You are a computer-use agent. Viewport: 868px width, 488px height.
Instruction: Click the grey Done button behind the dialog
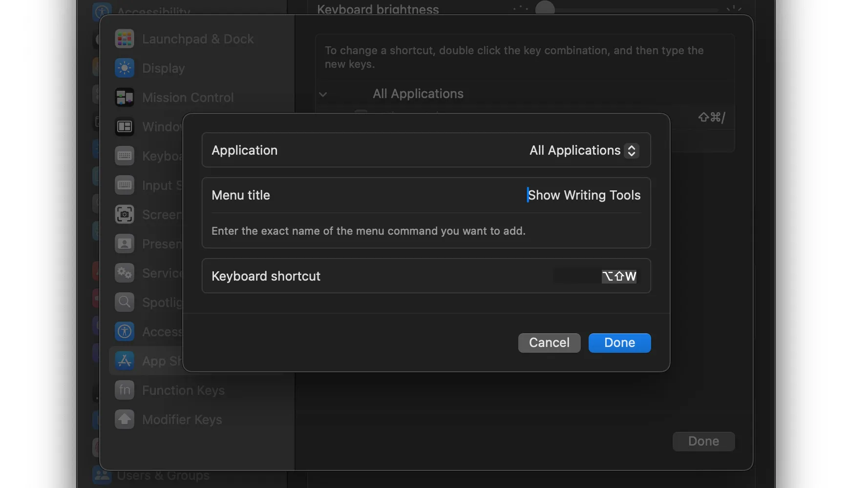(703, 441)
